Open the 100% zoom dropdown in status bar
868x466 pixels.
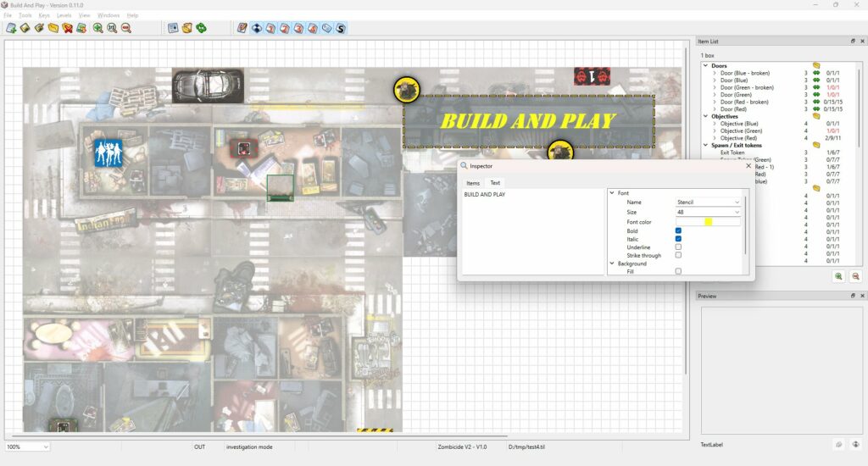click(27, 447)
